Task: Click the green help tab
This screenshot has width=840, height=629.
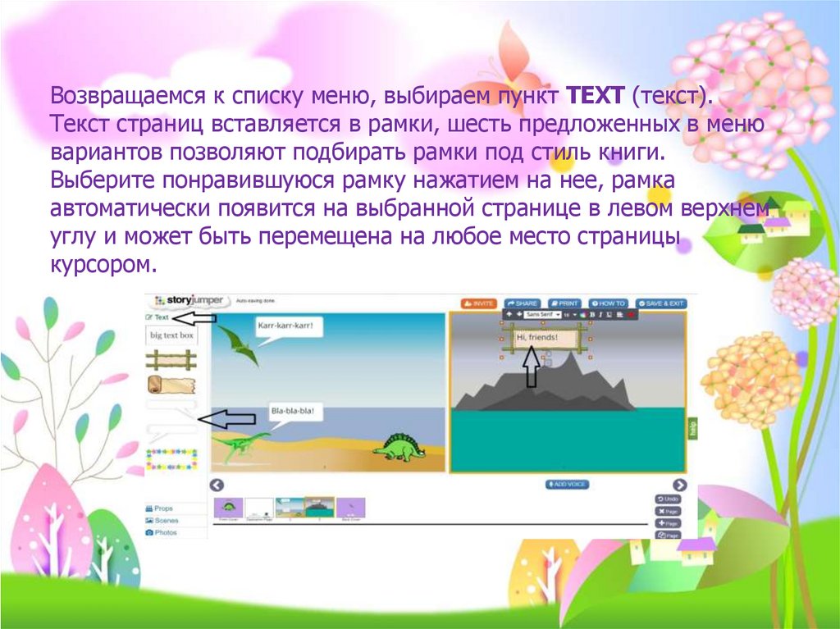Action: tap(692, 429)
